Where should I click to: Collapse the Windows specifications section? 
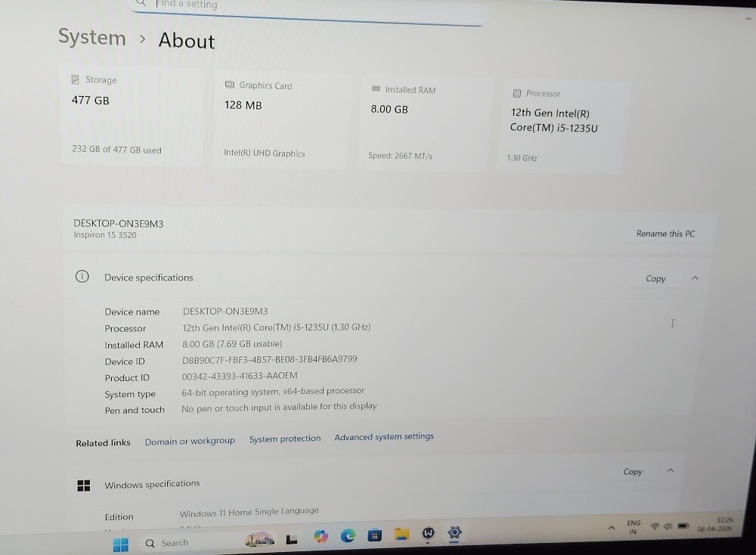coord(670,470)
